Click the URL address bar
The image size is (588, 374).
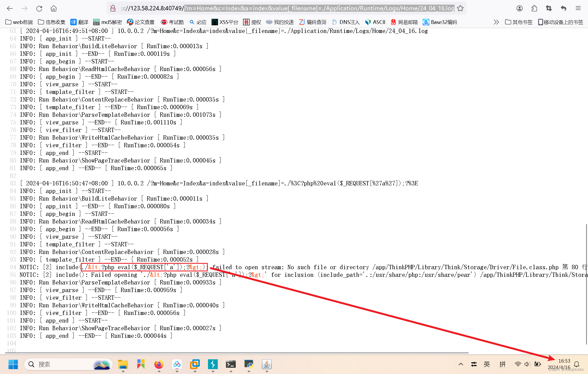tap(286, 8)
